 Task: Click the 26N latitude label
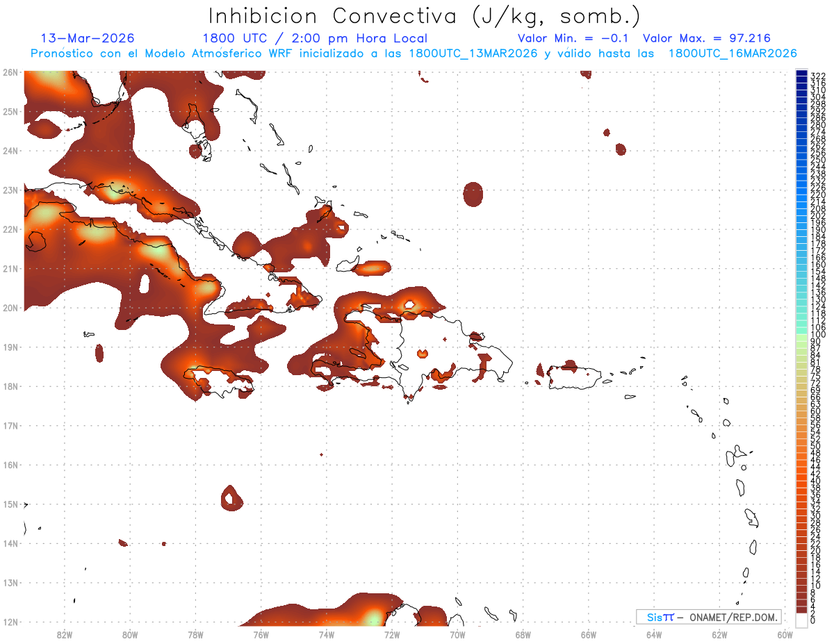click(x=10, y=72)
